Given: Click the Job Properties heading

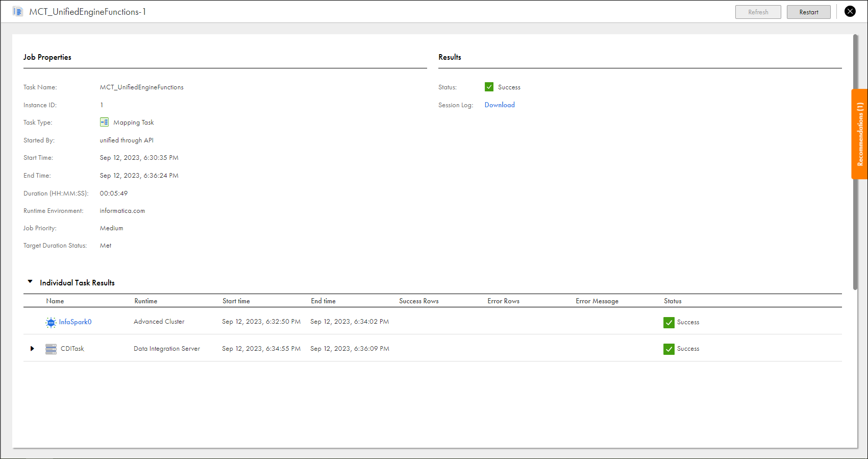Looking at the screenshot, I should click(47, 57).
